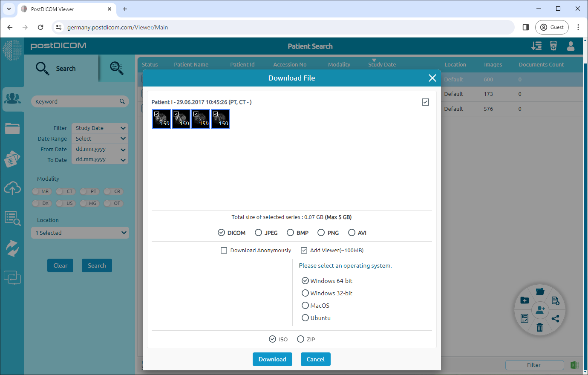Cancel the Download File dialog
This screenshot has height=375, width=588.
pyautogui.click(x=315, y=359)
